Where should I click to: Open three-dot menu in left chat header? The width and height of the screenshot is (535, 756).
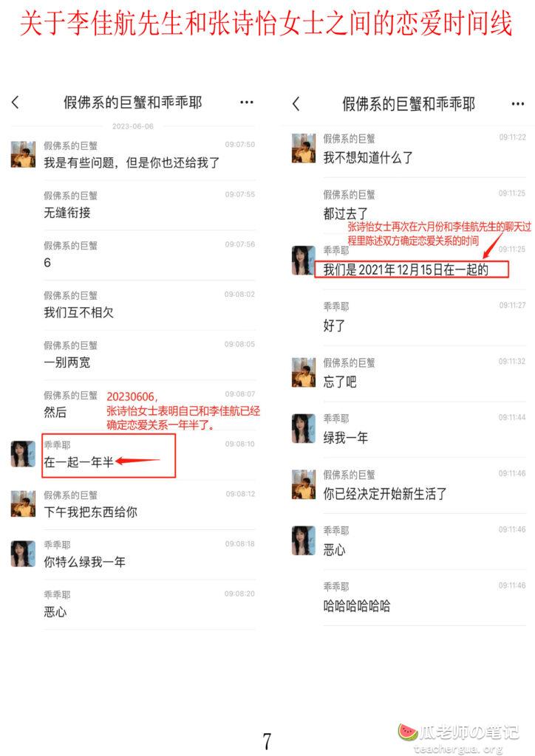(x=247, y=102)
